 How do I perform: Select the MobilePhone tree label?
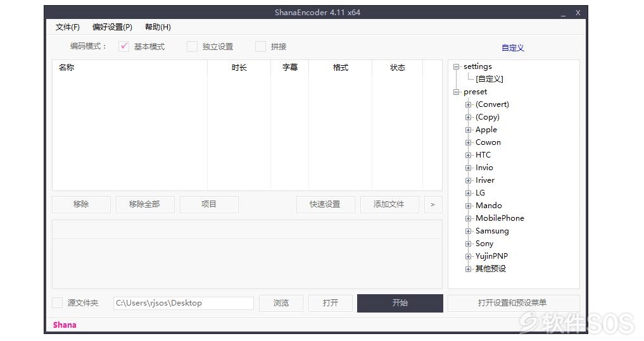point(500,218)
